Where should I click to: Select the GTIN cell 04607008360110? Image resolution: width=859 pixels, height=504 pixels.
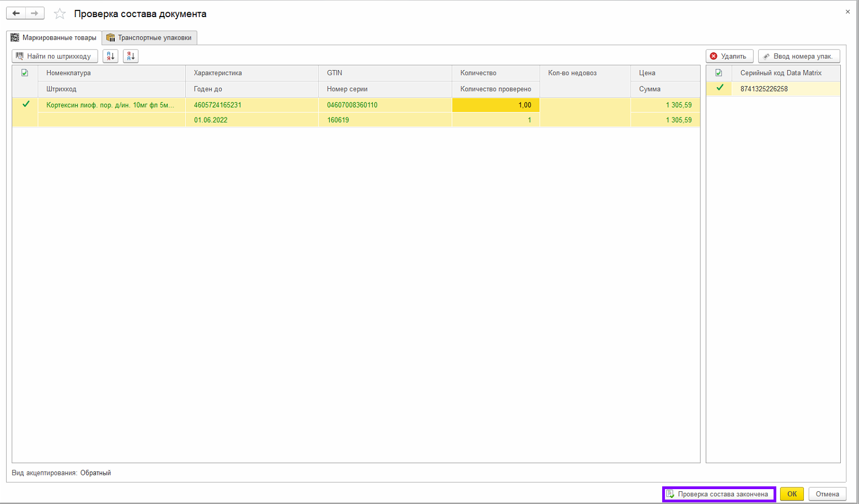pos(352,105)
